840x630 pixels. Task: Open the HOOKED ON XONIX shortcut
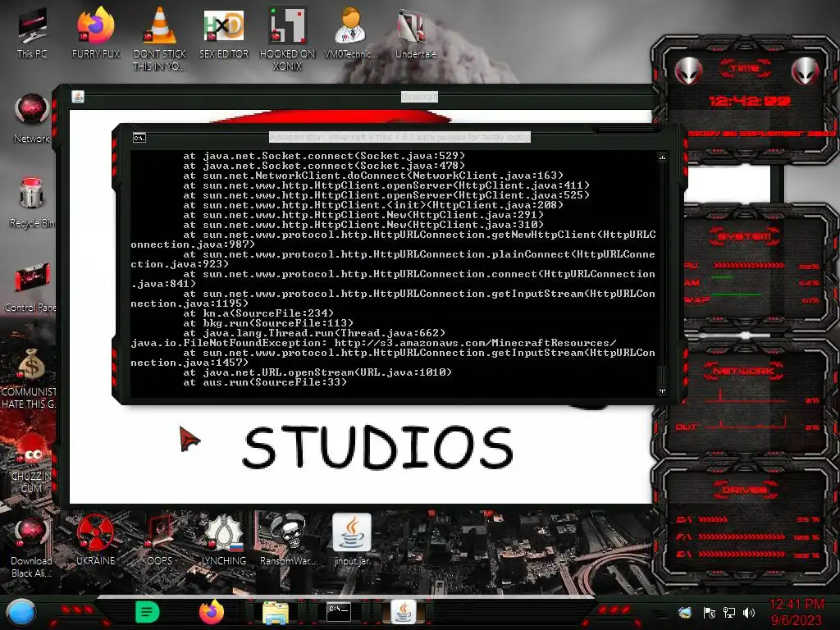click(x=288, y=38)
